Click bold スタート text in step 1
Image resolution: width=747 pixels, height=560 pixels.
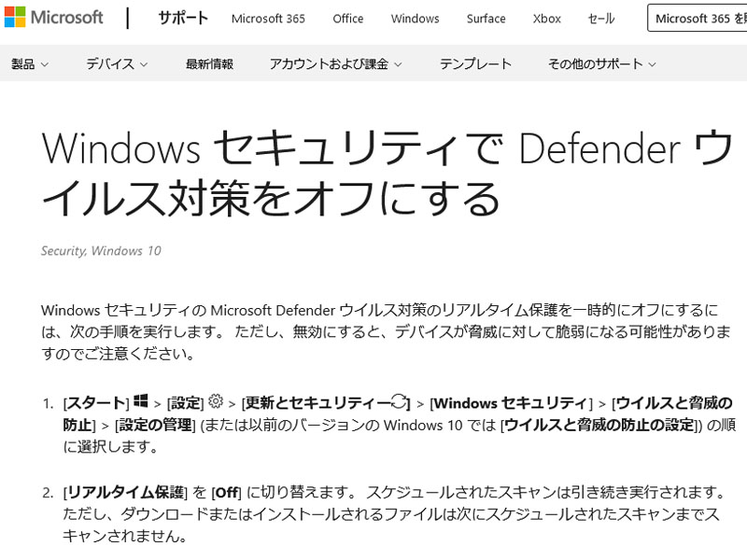(x=96, y=403)
